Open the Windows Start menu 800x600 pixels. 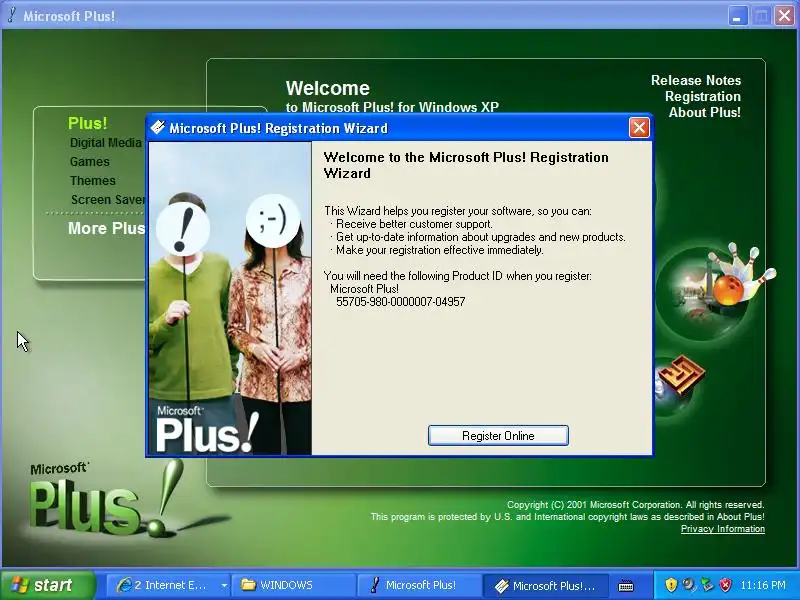click(47, 585)
